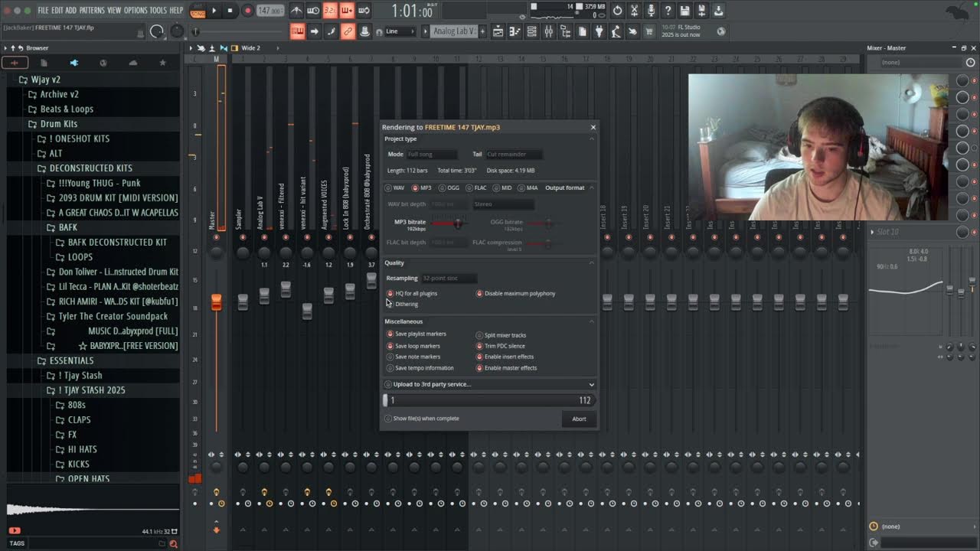Enable Show file(s) when complete
980x551 pixels.
coord(422,419)
